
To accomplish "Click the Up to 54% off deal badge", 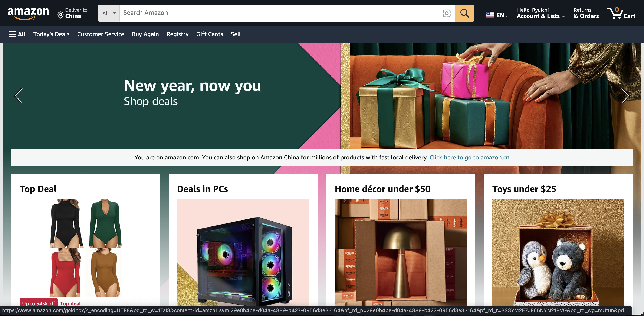I will [x=39, y=303].
